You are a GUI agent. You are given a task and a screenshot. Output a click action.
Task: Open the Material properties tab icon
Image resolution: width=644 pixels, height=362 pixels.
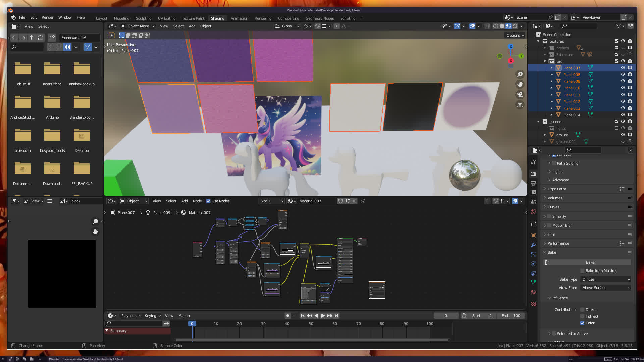[x=533, y=292]
